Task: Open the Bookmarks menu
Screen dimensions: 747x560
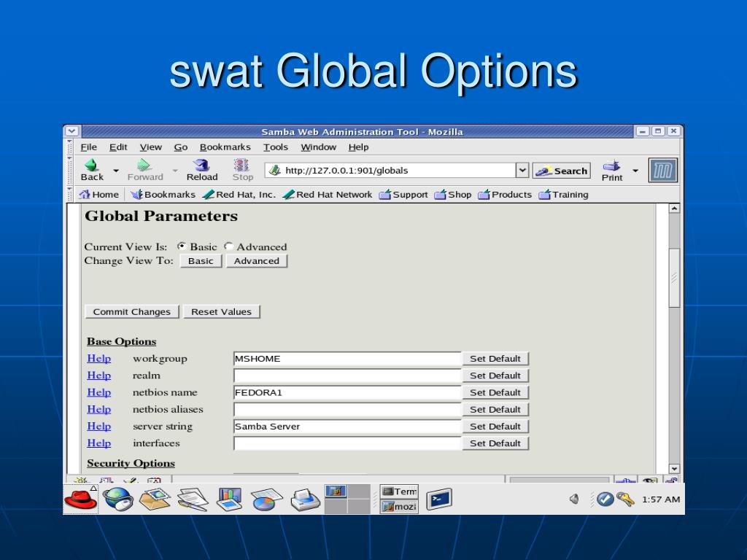Action: coord(225,147)
